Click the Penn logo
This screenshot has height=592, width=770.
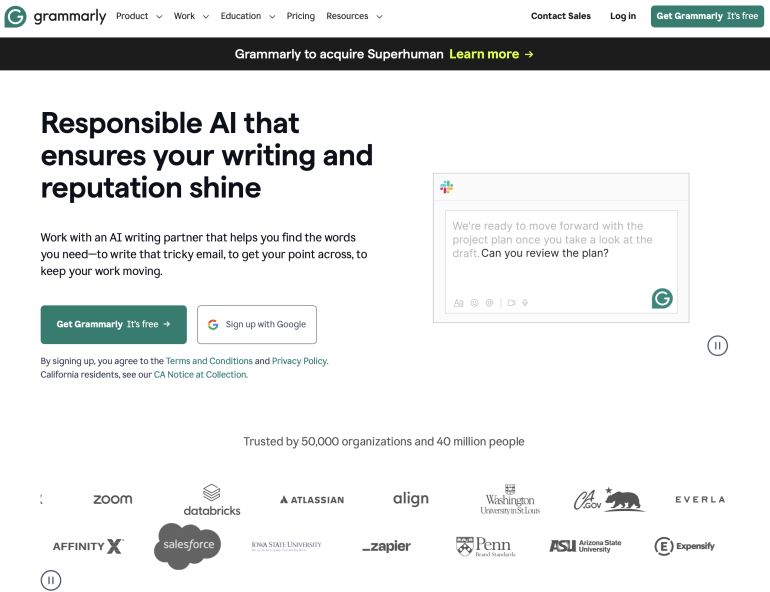coord(486,546)
